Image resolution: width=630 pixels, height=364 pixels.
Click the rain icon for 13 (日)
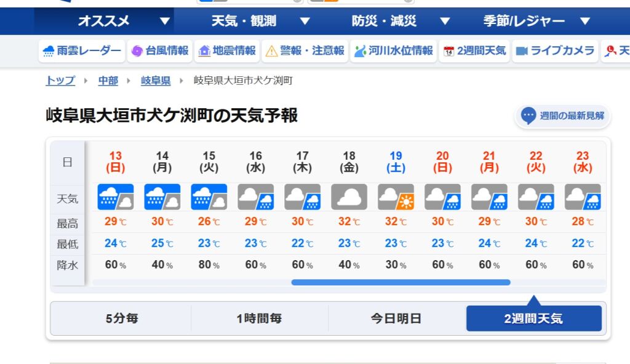point(116,197)
